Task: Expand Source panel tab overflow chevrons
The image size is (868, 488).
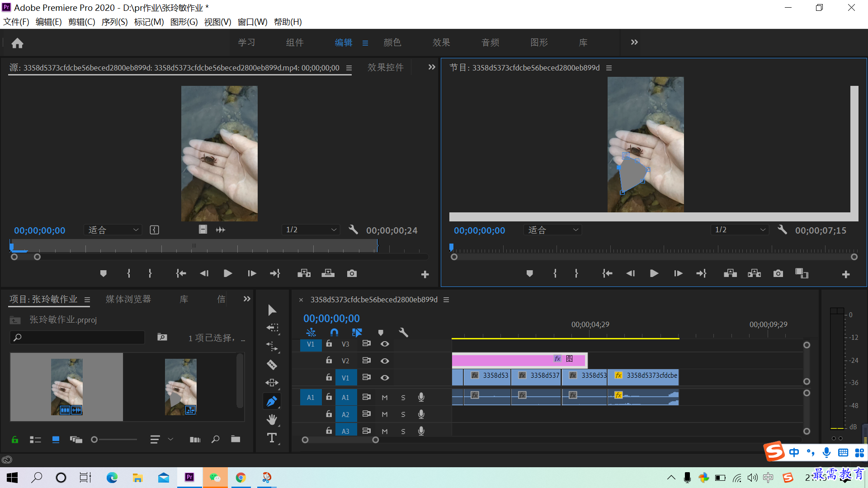Action: [432, 67]
